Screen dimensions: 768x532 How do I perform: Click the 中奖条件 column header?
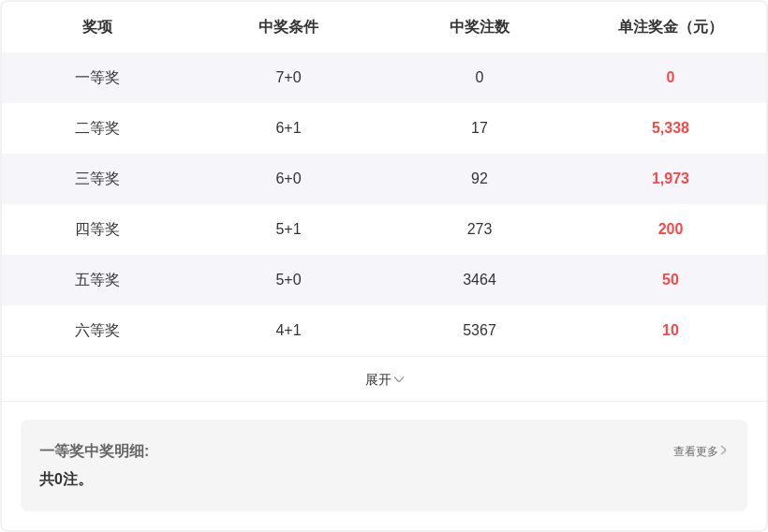pos(288,27)
